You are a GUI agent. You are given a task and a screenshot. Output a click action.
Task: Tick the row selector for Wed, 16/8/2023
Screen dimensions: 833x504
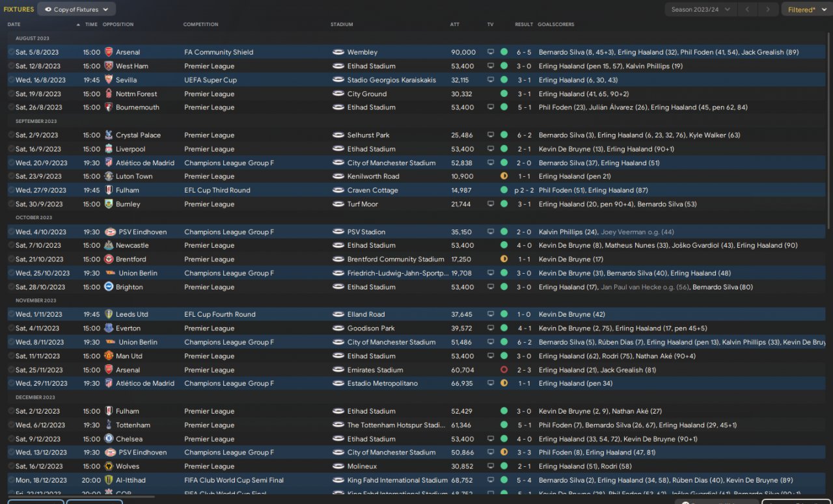[x=11, y=80]
